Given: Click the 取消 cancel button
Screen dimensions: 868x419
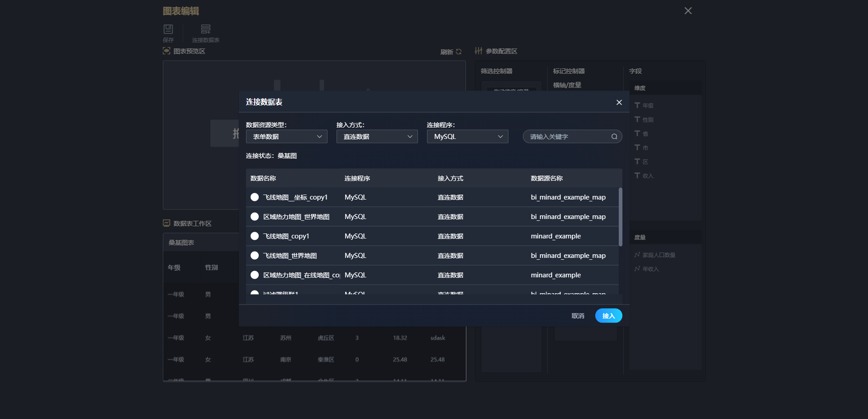Looking at the screenshot, I should click(578, 316).
